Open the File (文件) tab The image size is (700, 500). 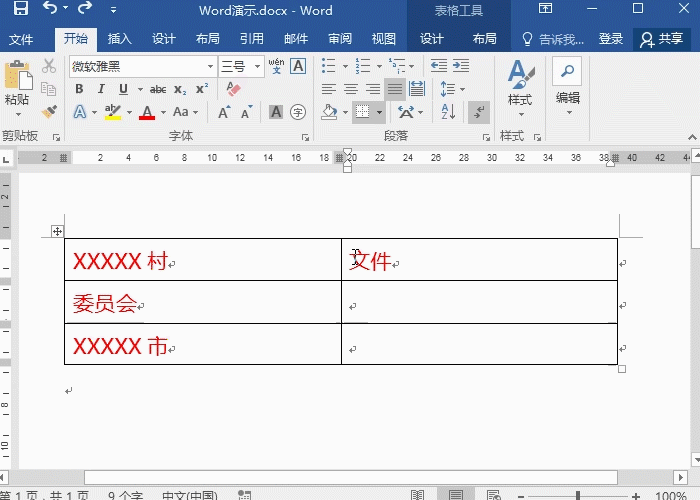pyautogui.click(x=21, y=39)
